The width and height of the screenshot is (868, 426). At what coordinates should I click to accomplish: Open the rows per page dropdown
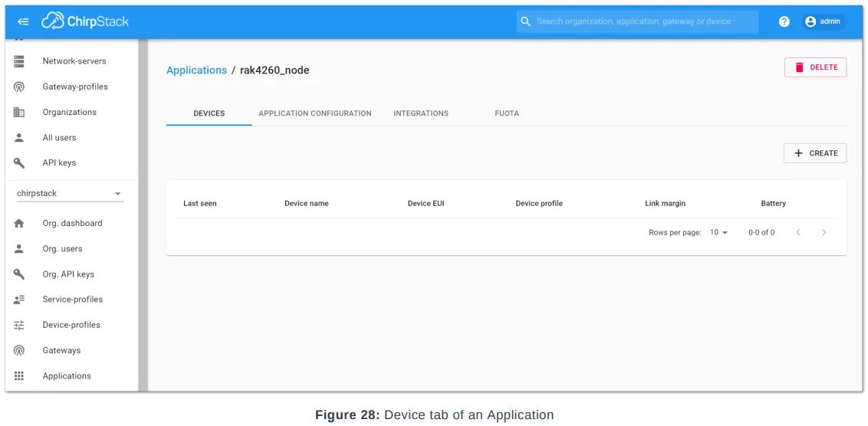(x=718, y=232)
